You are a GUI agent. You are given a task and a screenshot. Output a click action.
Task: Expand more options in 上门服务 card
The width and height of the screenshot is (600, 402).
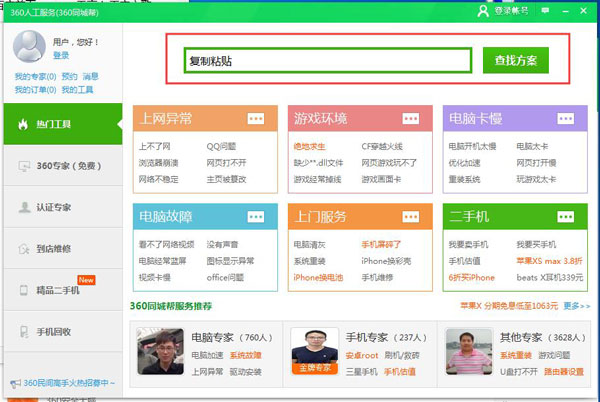411,217
